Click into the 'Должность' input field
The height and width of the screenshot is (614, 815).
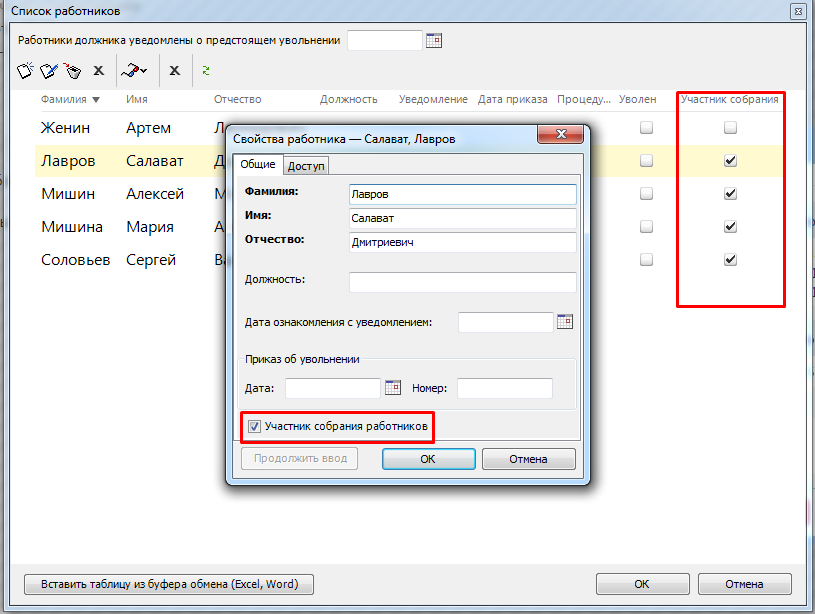(x=462, y=282)
